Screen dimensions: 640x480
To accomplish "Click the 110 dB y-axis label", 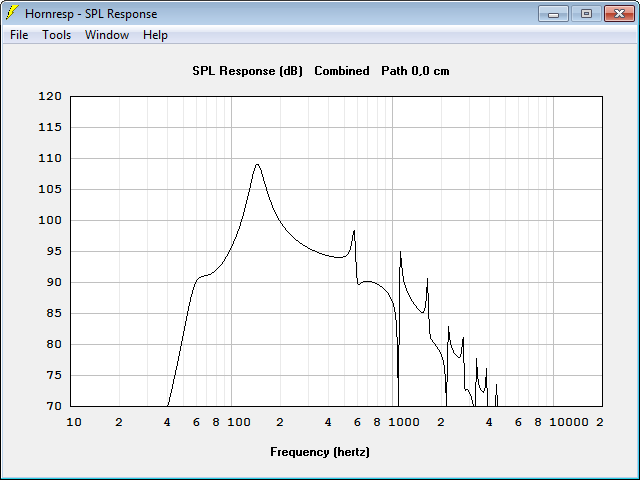I will point(50,158).
